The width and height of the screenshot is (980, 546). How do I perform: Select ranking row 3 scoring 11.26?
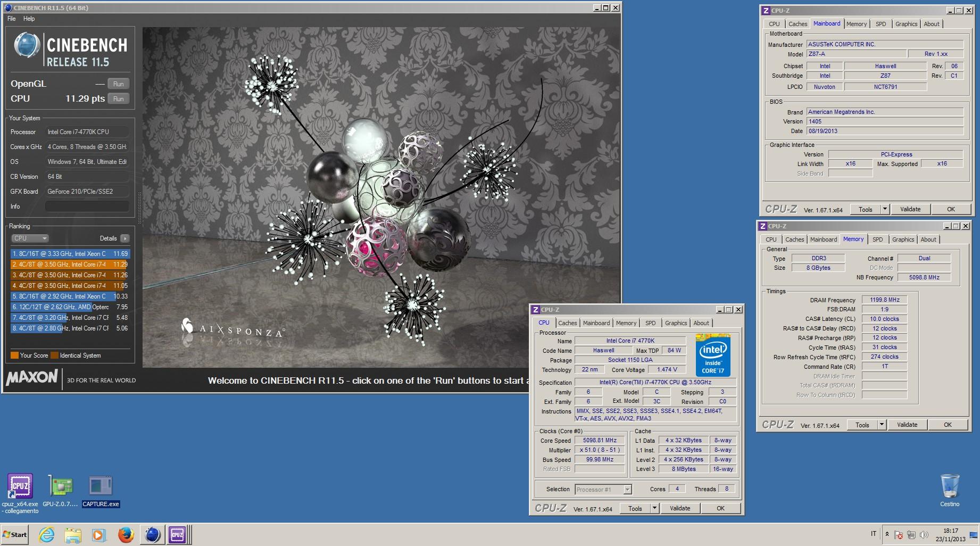tap(70, 275)
